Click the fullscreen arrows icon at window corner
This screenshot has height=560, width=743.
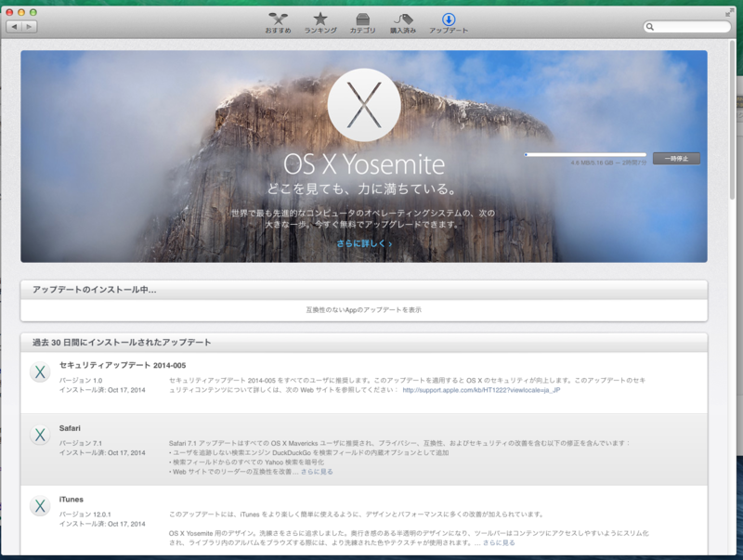tap(729, 13)
